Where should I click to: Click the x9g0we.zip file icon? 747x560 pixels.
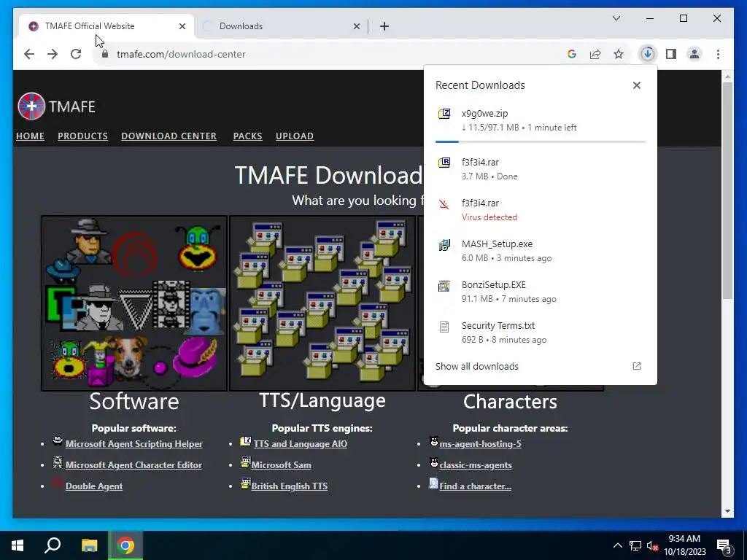click(444, 114)
